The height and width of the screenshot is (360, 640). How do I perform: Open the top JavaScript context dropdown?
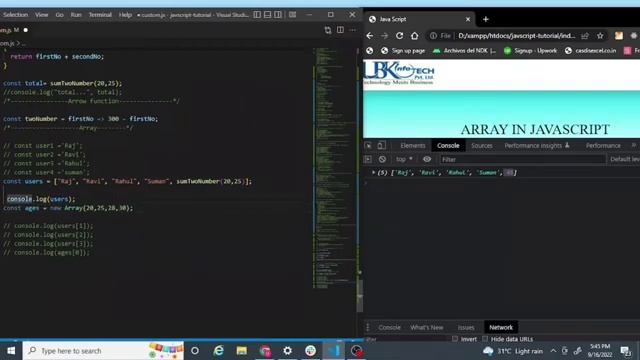tap(404, 160)
